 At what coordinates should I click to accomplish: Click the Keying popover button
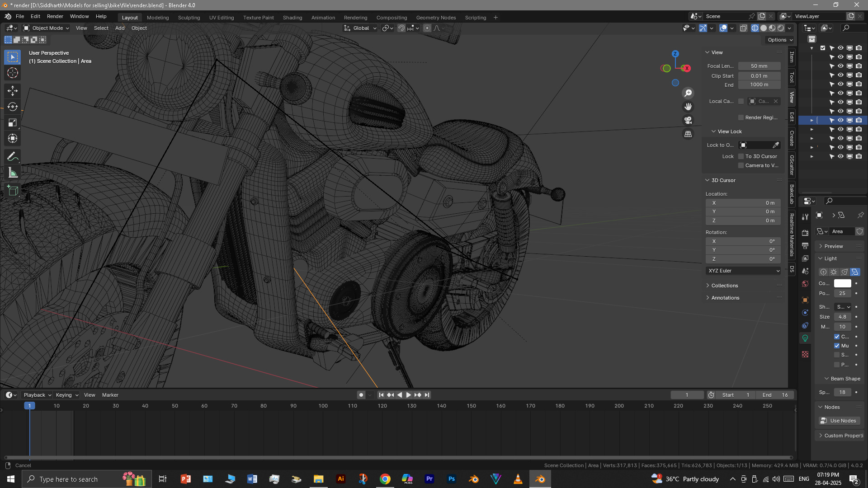[x=67, y=395]
